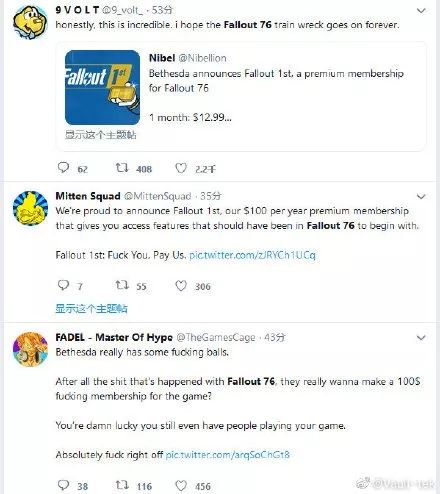The width and height of the screenshot is (440, 494).
Task: Open the chevron menu on FADEL's tweet
Action: point(421,338)
